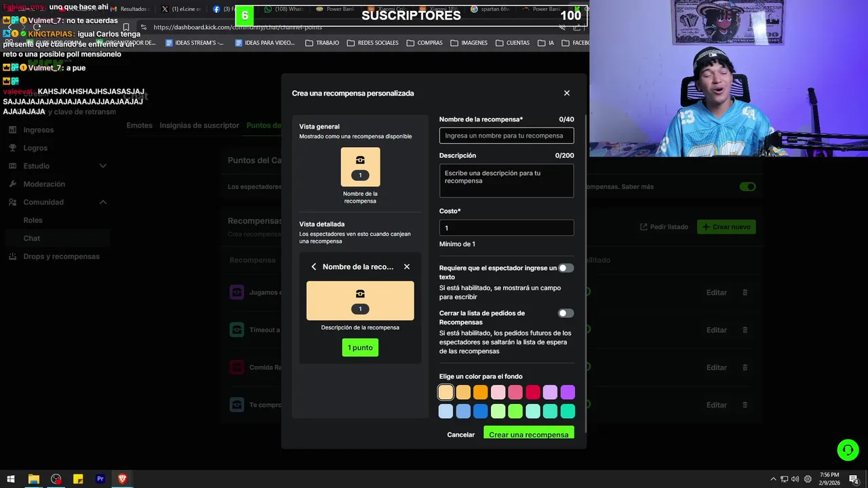Click the red 'Comida Ra' reward icon
Screen dimensions: 868x488
tap(237, 367)
